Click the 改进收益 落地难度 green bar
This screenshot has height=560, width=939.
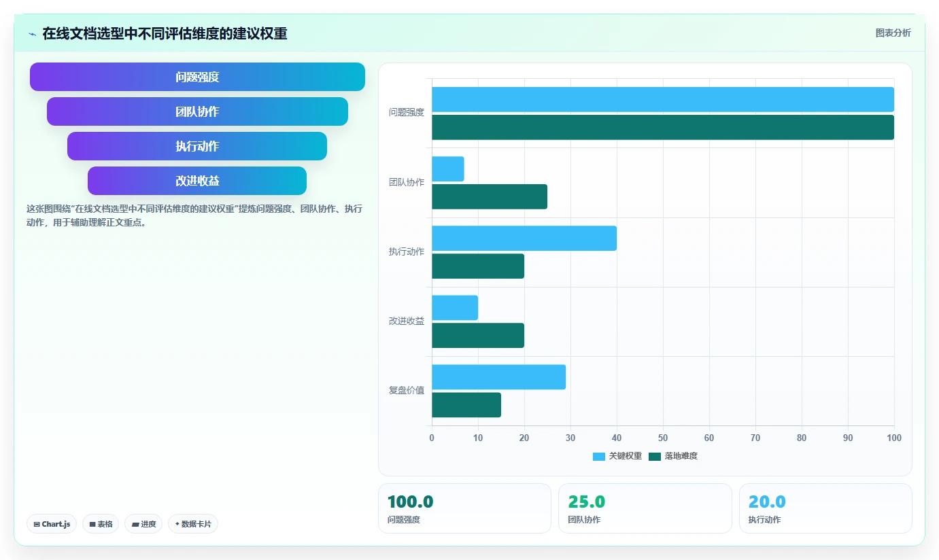pos(478,335)
